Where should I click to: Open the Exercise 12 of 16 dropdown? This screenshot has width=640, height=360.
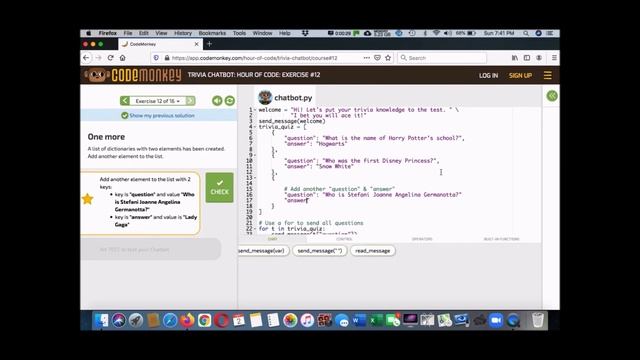coord(158,101)
